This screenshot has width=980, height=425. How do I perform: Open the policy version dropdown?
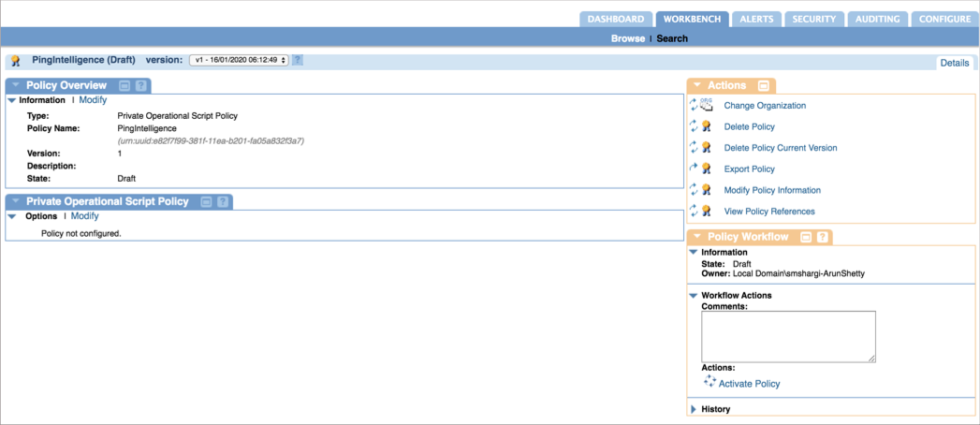[238, 60]
